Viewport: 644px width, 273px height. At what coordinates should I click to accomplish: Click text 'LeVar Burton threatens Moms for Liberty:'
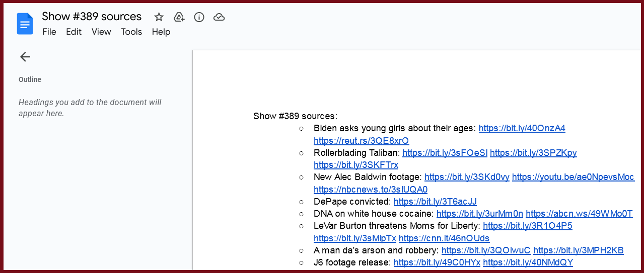tap(397, 226)
